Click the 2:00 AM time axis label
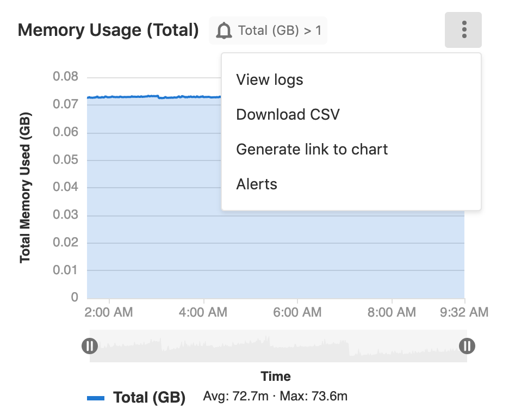The width and height of the screenshot is (509, 420). point(109,312)
